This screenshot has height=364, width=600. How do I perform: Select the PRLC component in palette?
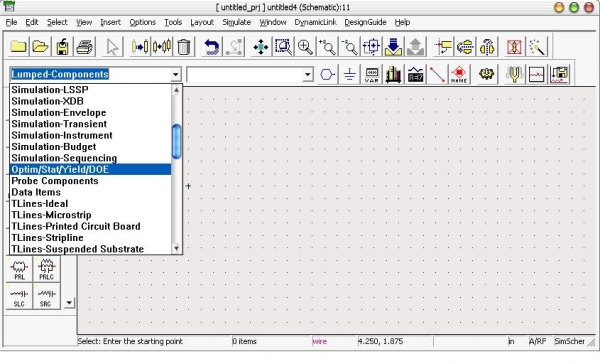(46, 269)
